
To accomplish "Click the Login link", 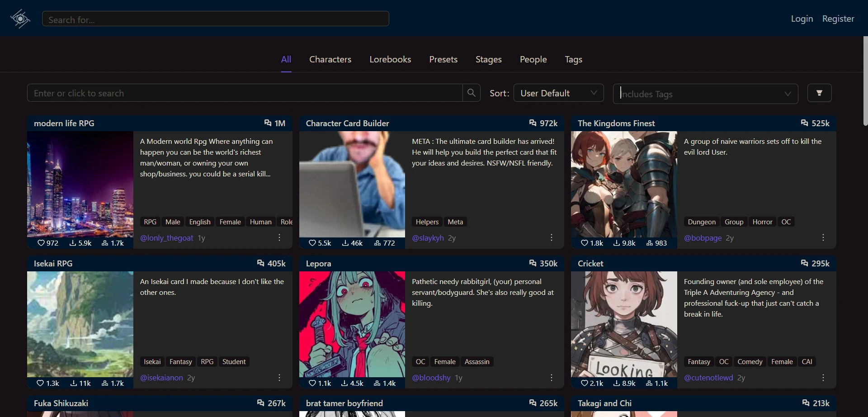I will (802, 19).
